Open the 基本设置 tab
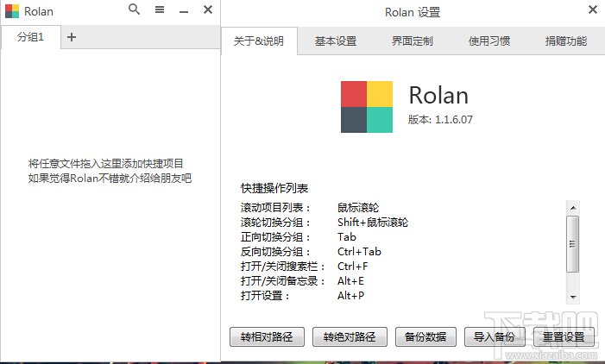This screenshot has width=605, height=364. click(x=336, y=41)
